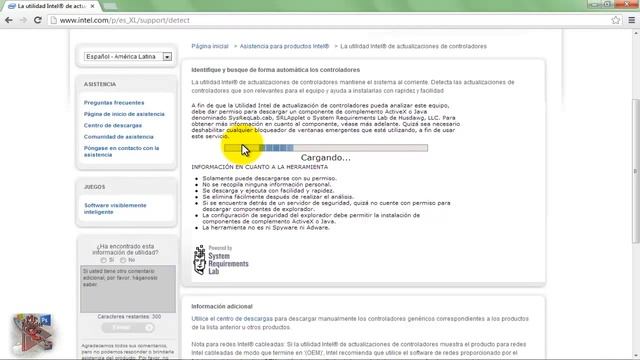The width and height of the screenshot is (640, 360).
Task: Open Software visiblemente inteligente link
Action: tap(115, 209)
